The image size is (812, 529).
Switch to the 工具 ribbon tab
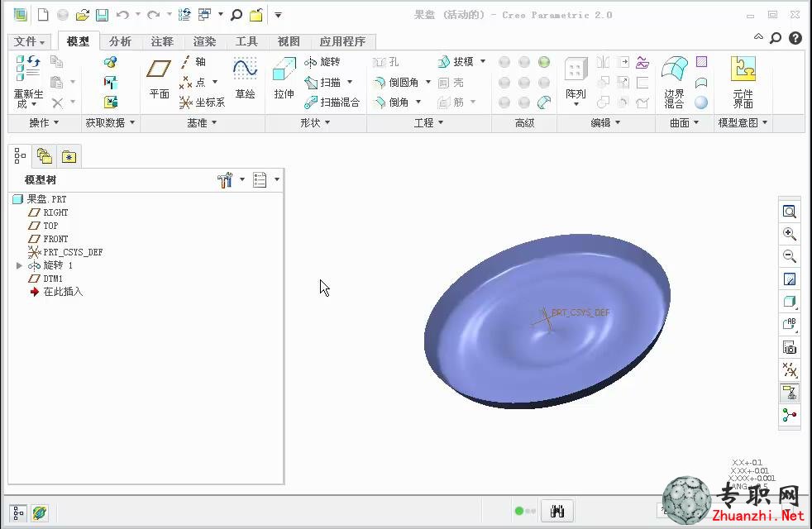click(x=246, y=41)
